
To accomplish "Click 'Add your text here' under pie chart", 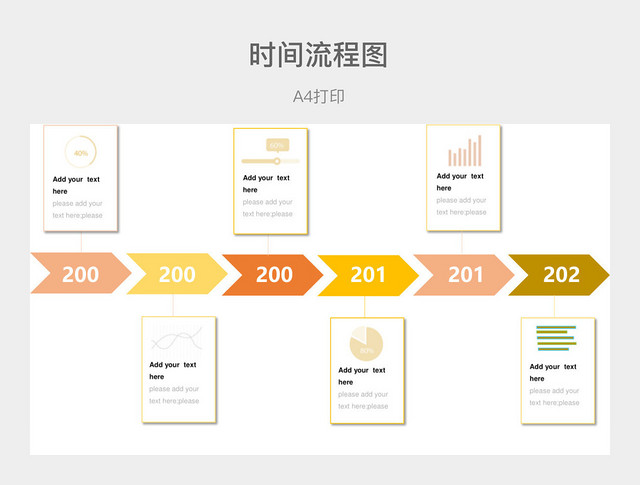I will pos(362,376).
